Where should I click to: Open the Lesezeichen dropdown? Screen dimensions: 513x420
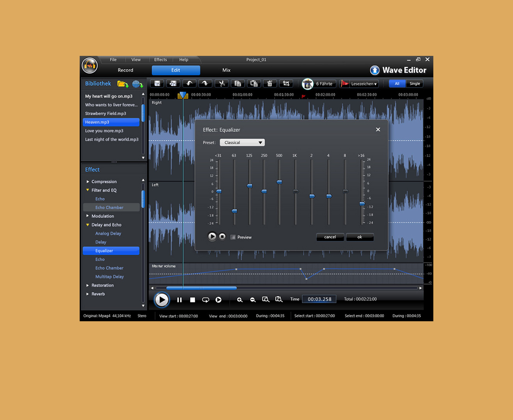tap(364, 84)
